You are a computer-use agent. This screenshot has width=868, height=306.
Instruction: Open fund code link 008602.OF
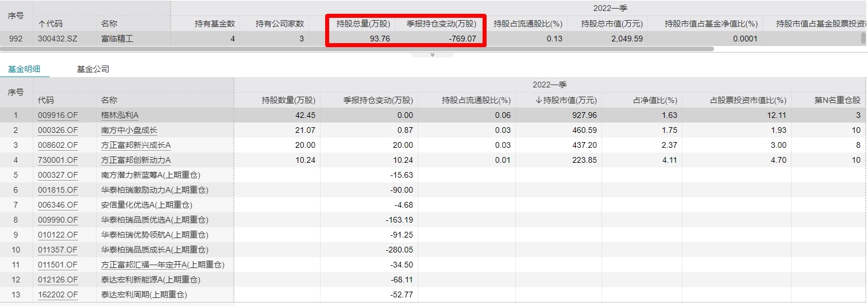click(57, 145)
